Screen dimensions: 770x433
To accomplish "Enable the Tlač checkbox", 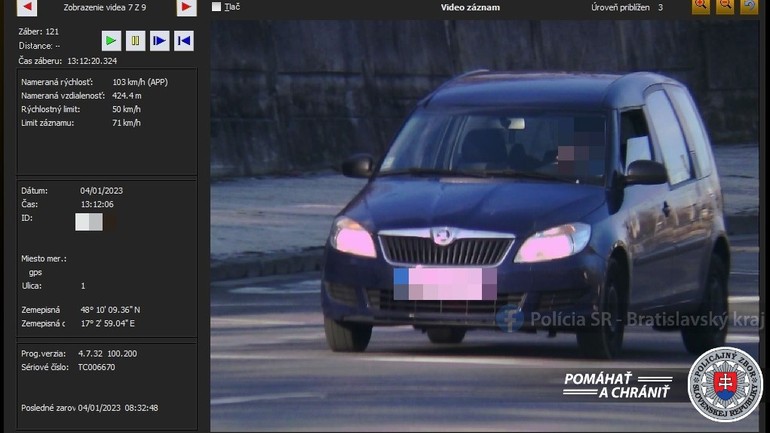I will click(217, 7).
